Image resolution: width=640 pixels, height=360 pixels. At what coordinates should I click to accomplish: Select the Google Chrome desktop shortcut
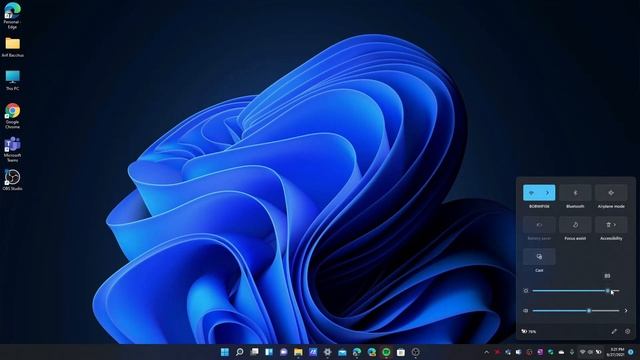tap(13, 116)
